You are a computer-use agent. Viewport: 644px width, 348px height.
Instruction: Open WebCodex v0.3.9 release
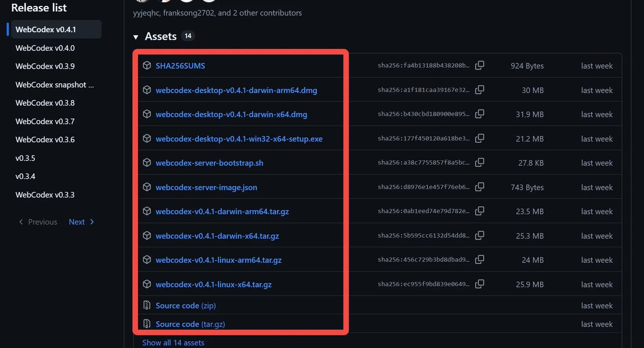pyautogui.click(x=45, y=66)
